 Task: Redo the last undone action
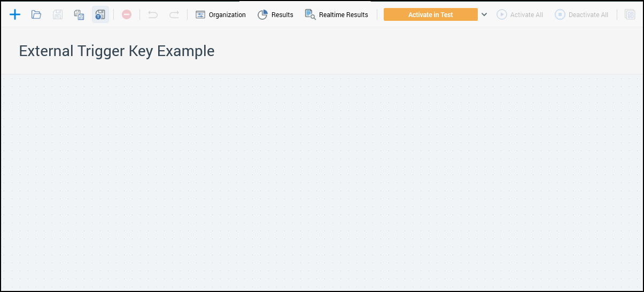tap(174, 14)
